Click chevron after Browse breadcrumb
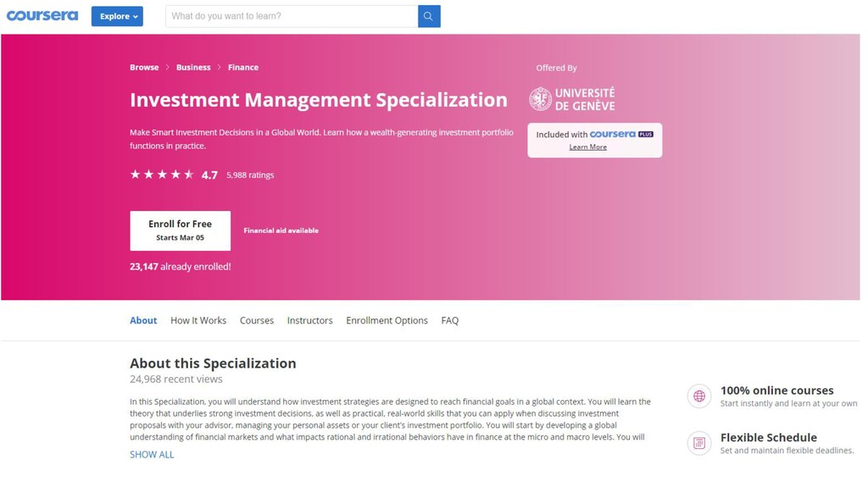 point(167,67)
